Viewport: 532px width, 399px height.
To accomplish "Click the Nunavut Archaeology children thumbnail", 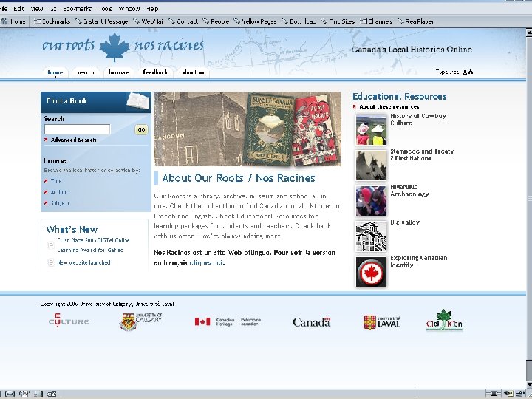I will [x=371, y=200].
